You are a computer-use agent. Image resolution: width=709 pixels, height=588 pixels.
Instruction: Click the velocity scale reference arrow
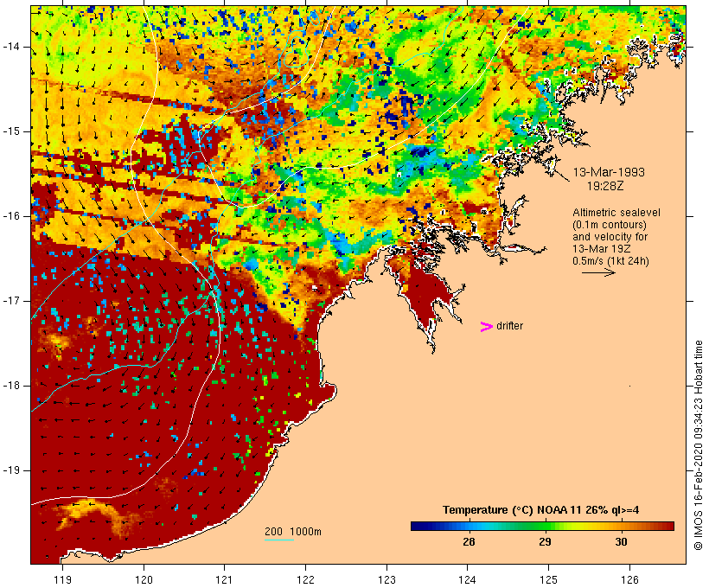pyautogui.click(x=598, y=272)
